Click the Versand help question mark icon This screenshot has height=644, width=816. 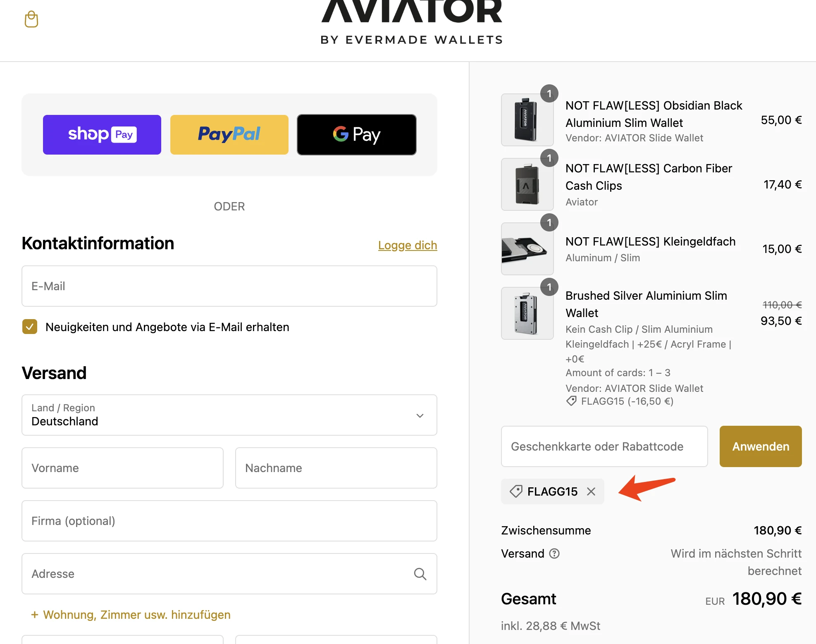tap(554, 553)
